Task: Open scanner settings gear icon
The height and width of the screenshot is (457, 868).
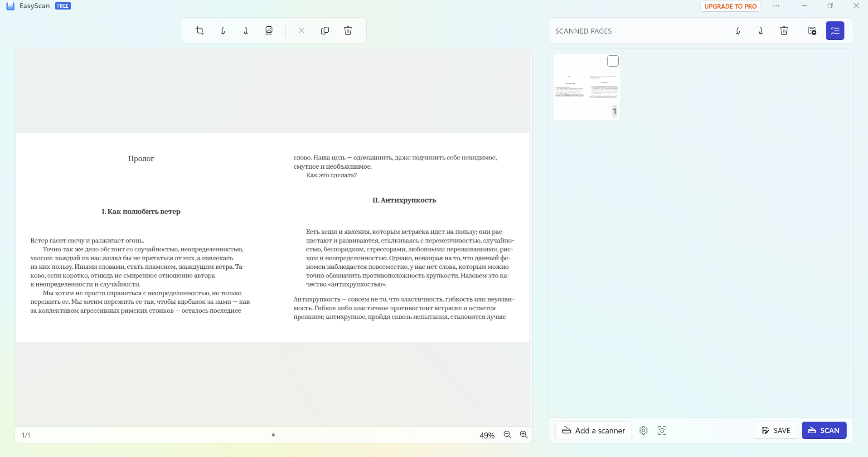Action: tap(643, 431)
